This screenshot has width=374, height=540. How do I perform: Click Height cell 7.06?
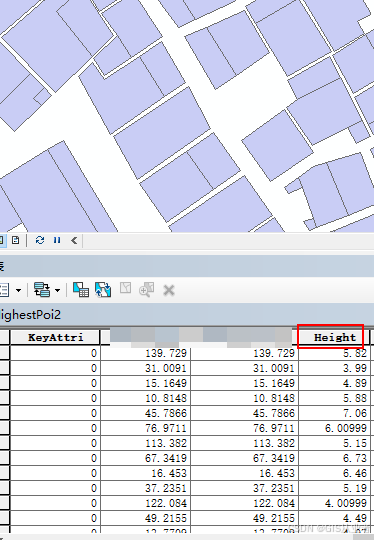coord(334,413)
